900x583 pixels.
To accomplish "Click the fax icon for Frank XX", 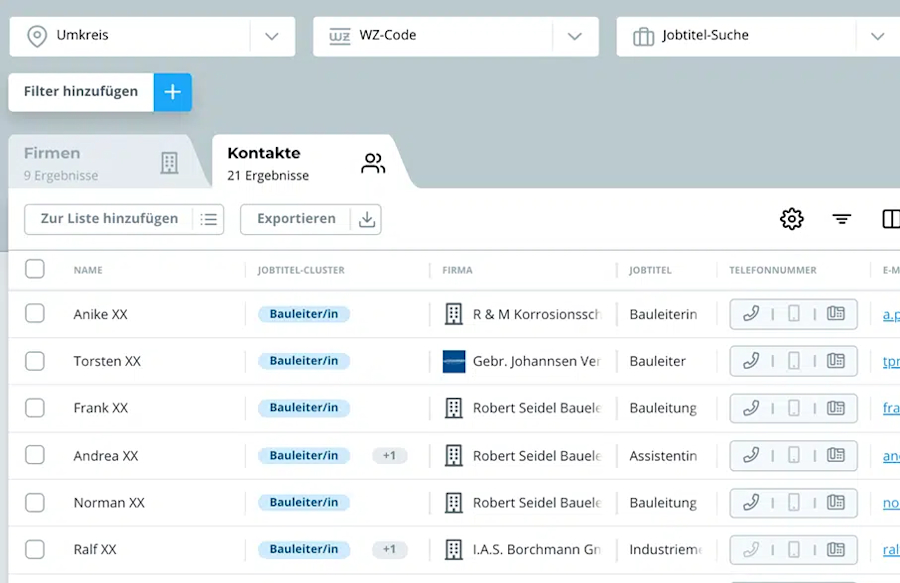I will click(836, 408).
